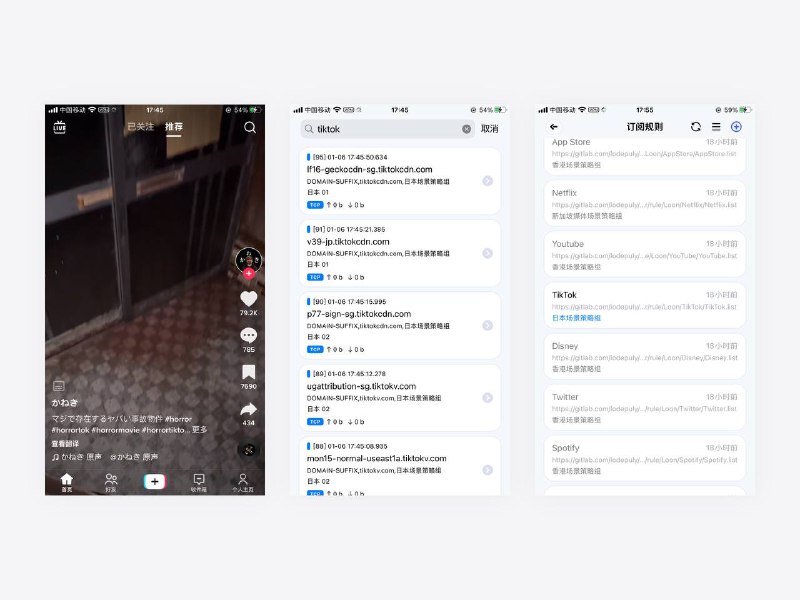
Task: Open the list options icon beside refresh
Action: coord(716,127)
